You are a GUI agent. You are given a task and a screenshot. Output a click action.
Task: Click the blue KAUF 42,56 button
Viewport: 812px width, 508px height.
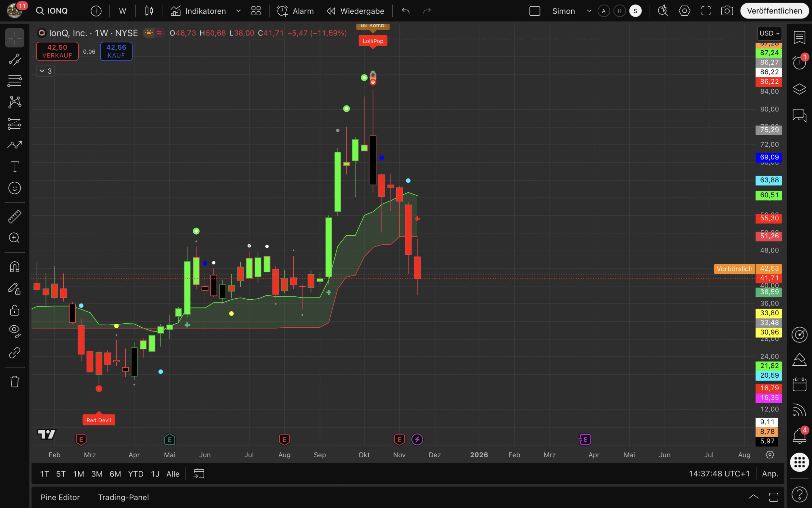point(116,51)
